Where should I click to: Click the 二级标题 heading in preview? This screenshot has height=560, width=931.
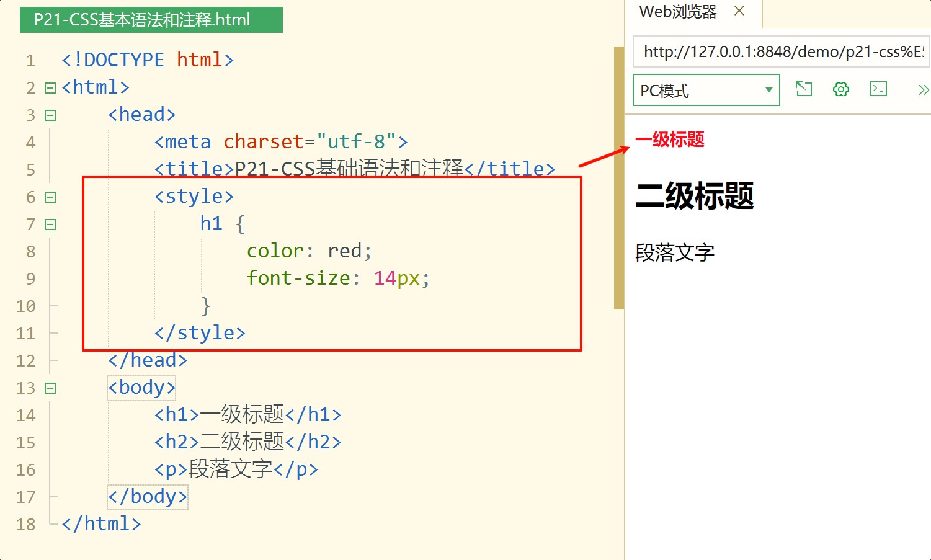pos(695,196)
